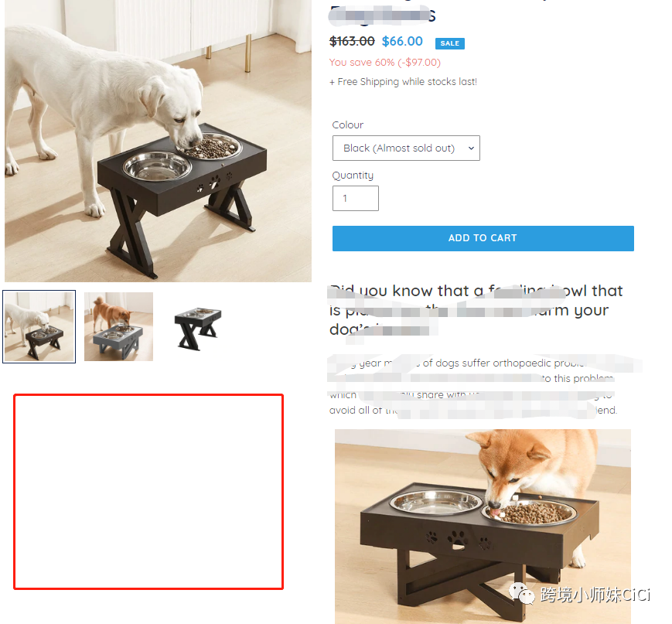Click the $66.00 sale price
The height and width of the screenshot is (624, 672).
coord(402,41)
